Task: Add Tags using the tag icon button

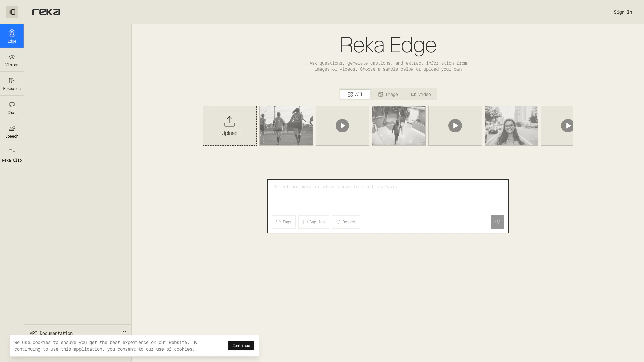Action: 283,222
